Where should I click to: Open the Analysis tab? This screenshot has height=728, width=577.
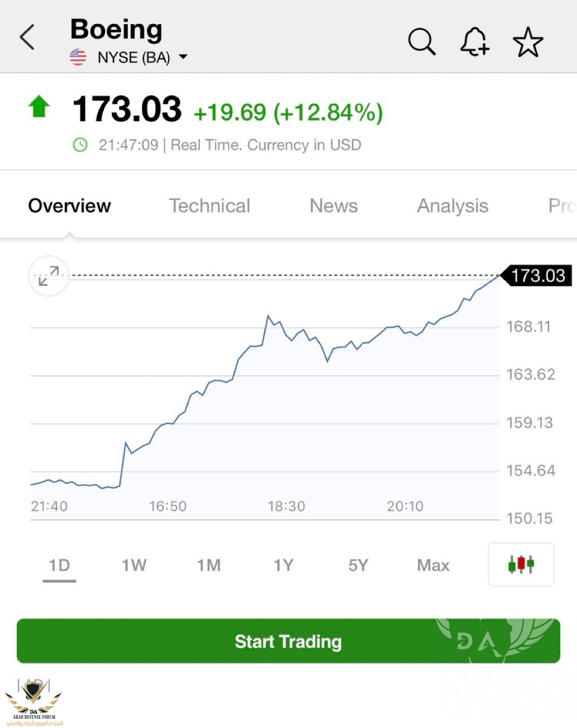453,206
